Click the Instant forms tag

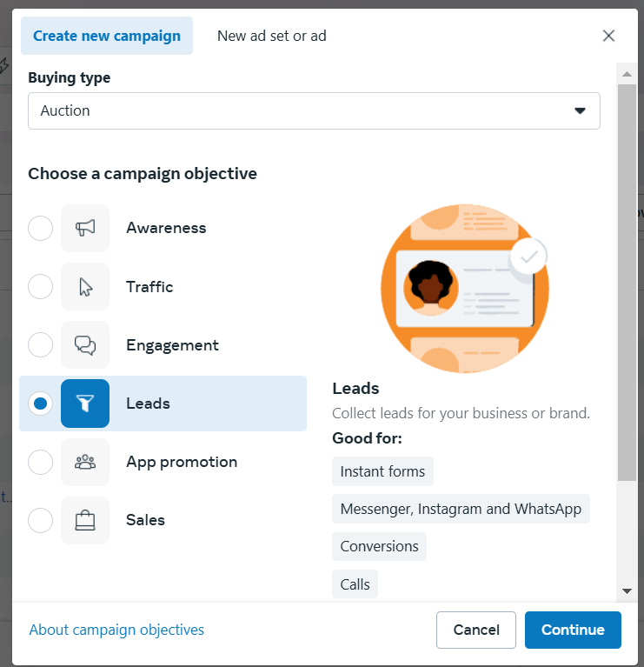[x=382, y=471]
